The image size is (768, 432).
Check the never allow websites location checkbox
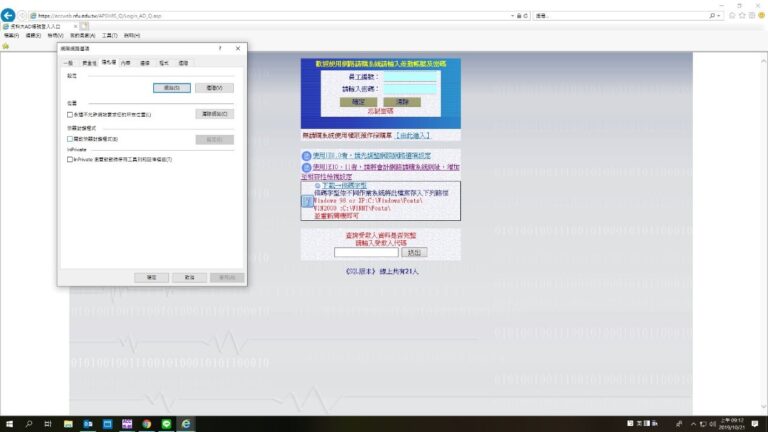[x=69, y=115]
